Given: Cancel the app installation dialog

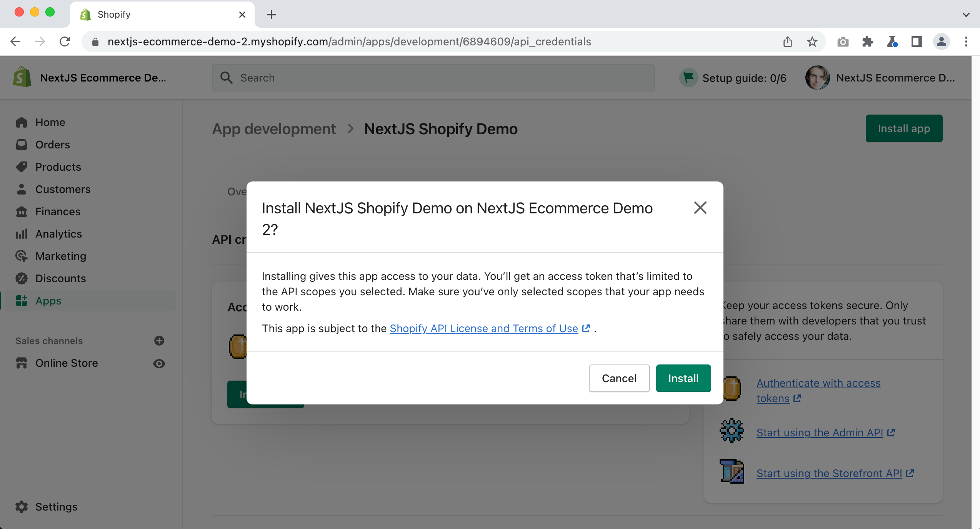Looking at the screenshot, I should pos(619,378).
